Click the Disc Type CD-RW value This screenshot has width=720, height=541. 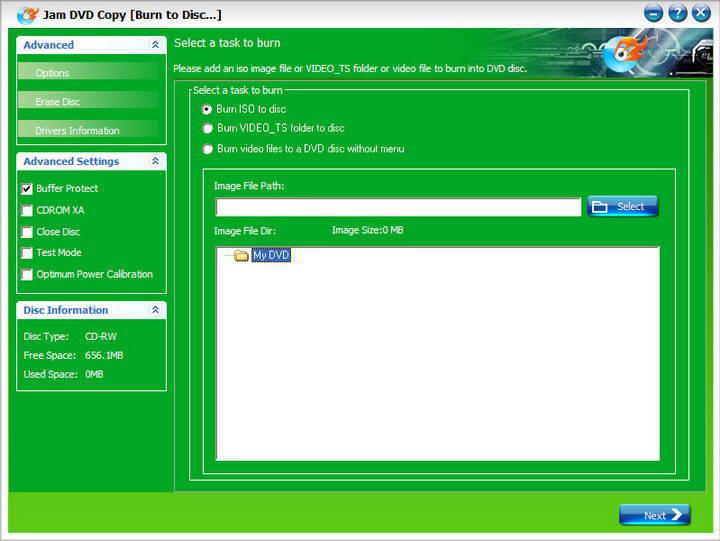(101, 337)
